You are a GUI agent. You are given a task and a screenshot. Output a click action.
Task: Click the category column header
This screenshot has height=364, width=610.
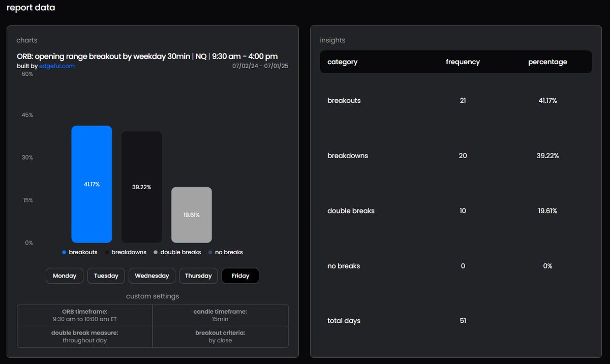pyautogui.click(x=343, y=62)
